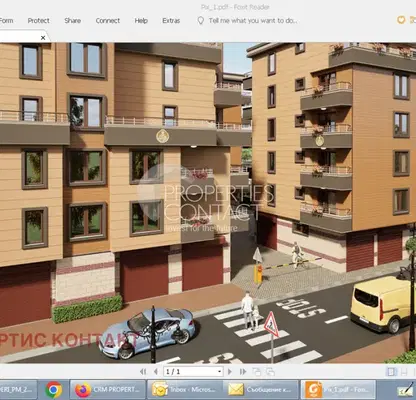Open the Inbox - Microsoft Outlook taskbar window
416x400 pixels.
click(185, 389)
